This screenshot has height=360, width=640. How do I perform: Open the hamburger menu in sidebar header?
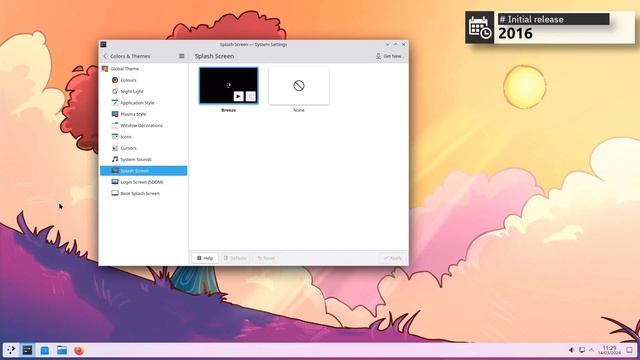coord(182,56)
